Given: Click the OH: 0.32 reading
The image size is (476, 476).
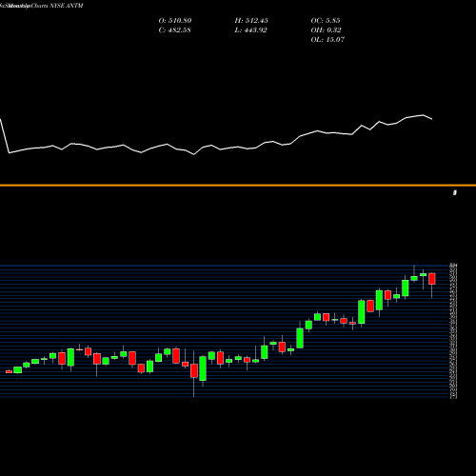Looking at the screenshot, I should pos(326,30).
